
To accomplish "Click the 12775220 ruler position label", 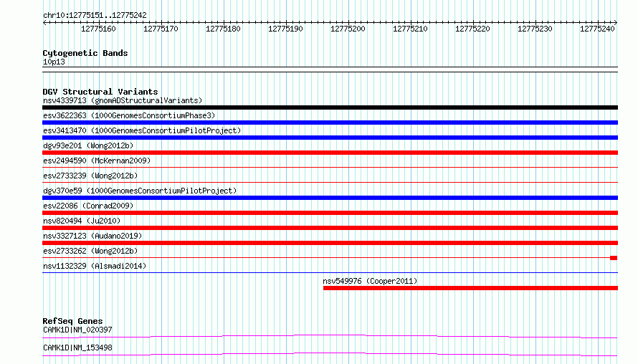I will pos(472,29).
